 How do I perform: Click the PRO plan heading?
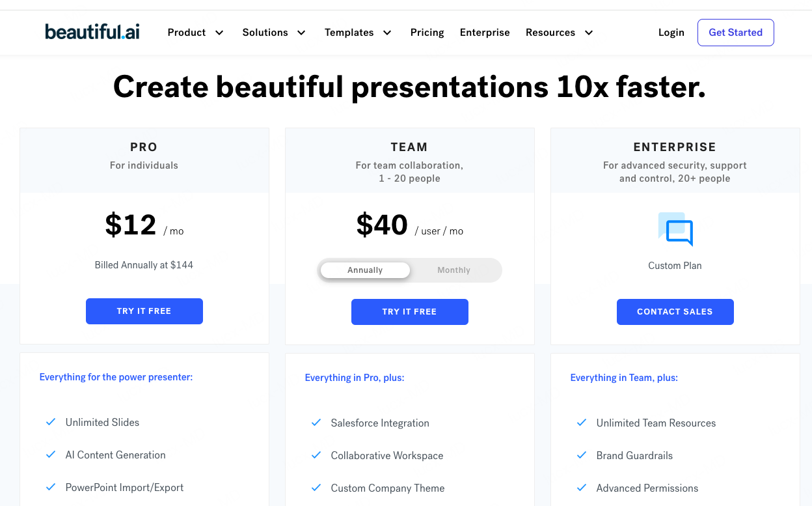click(x=144, y=147)
